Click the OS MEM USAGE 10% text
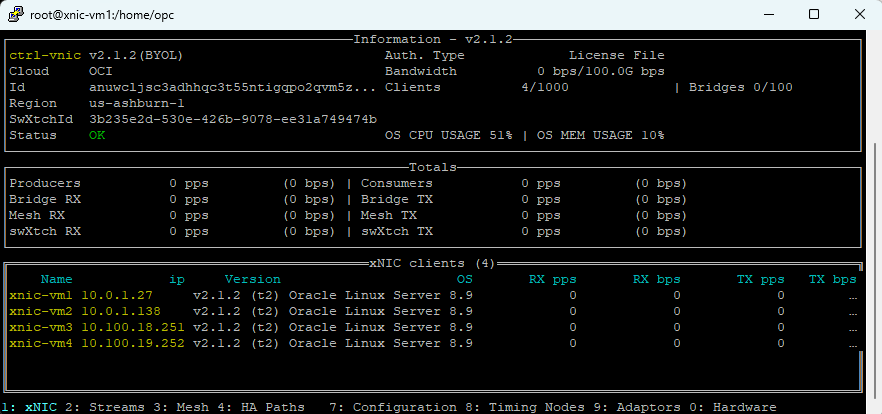Screen dimensions: 882x414 point(601,136)
